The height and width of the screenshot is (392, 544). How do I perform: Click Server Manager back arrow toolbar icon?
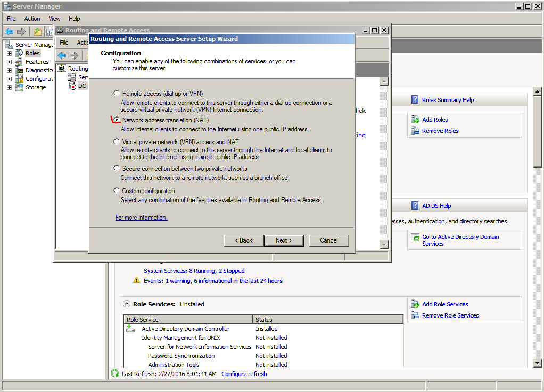tap(9, 32)
